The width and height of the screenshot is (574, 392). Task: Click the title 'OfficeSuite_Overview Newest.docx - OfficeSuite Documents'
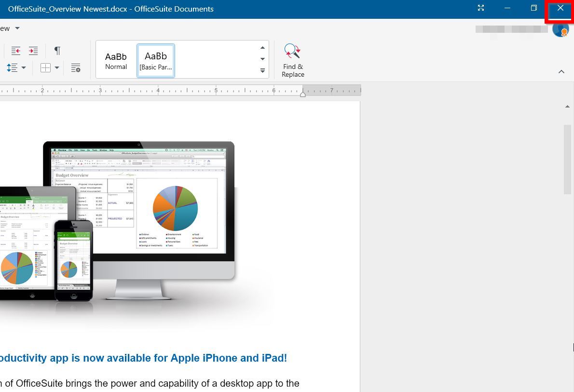[111, 9]
